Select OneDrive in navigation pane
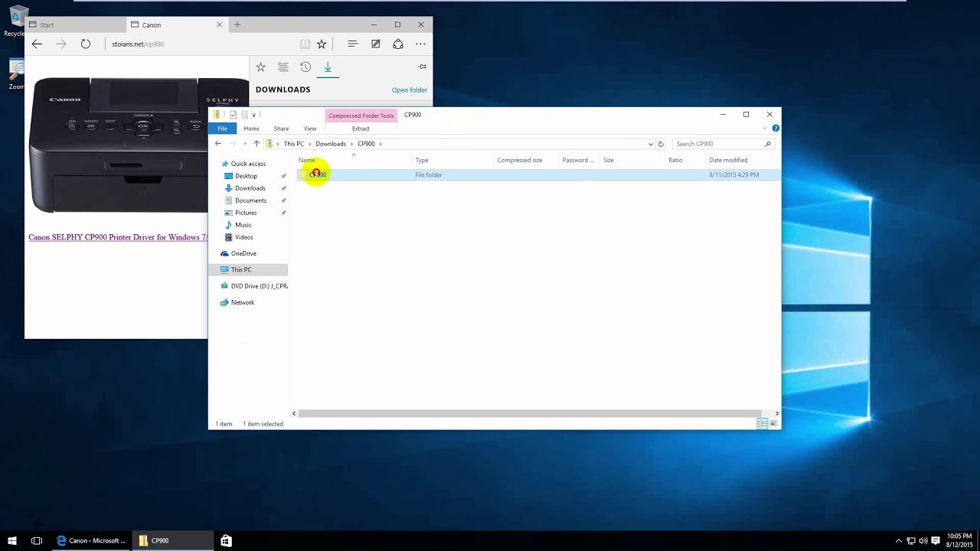The image size is (980, 551). coord(243,253)
